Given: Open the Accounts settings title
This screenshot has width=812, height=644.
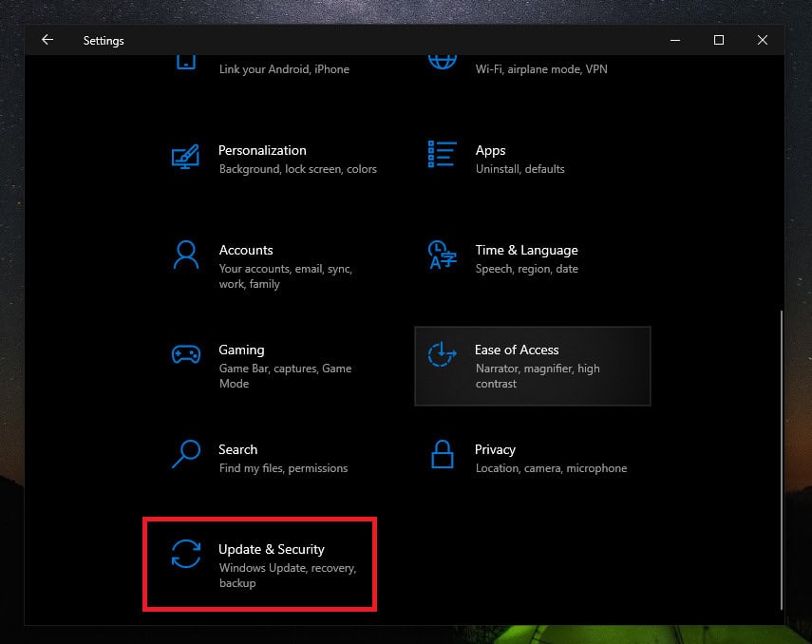Looking at the screenshot, I should click(246, 250).
